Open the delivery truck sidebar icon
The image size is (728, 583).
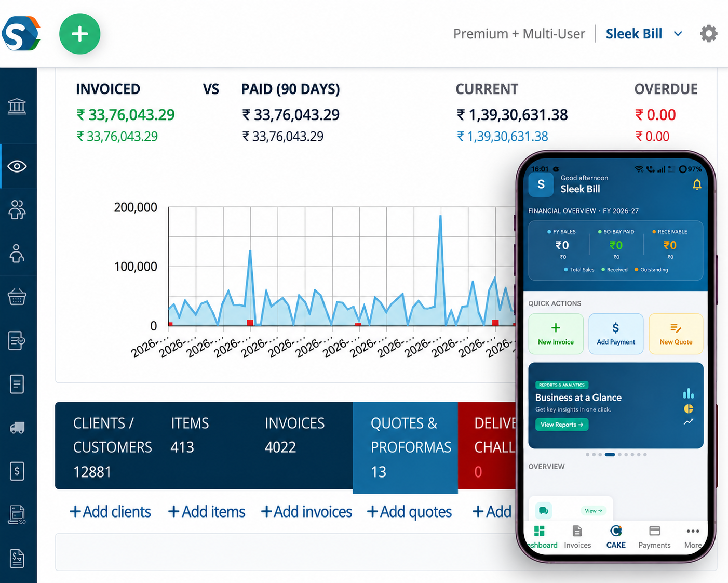click(x=17, y=428)
